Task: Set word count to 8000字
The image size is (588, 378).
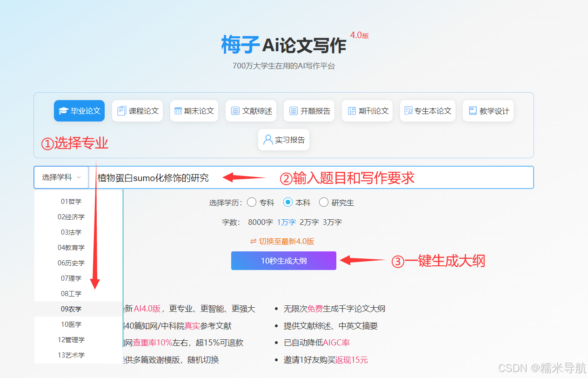Action: click(x=261, y=222)
